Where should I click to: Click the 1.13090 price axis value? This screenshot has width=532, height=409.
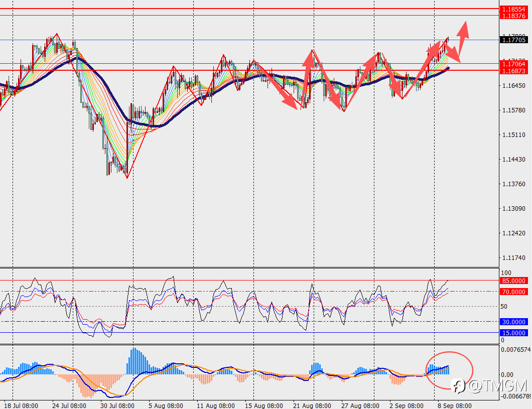point(513,209)
